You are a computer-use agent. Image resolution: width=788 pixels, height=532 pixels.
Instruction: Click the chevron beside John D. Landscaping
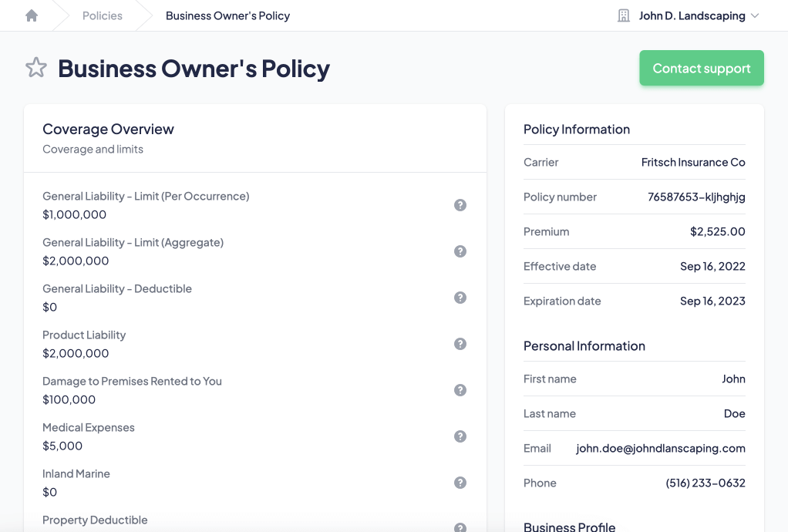pos(755,15)
